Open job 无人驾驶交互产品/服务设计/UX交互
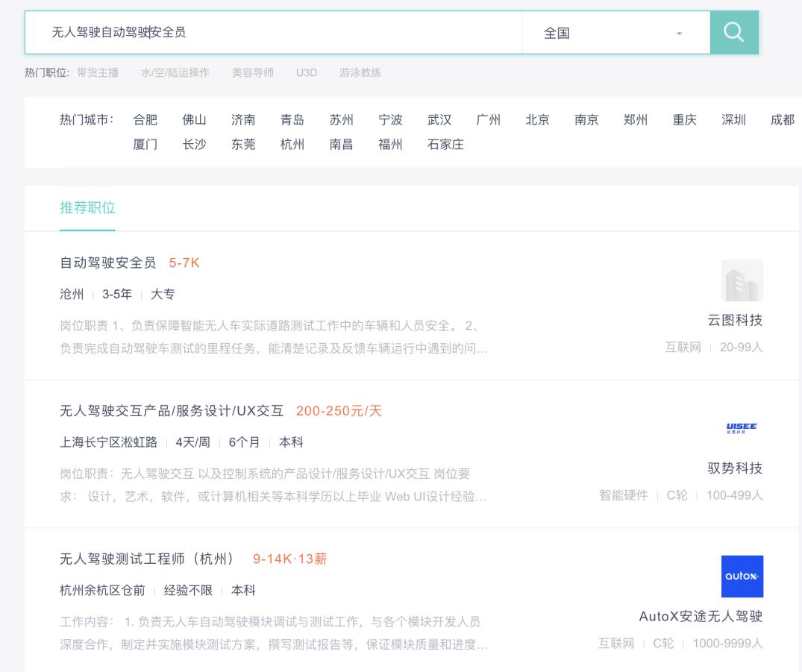Image resolution: width=802 pixels, height=672 pixels. point(172,411)
